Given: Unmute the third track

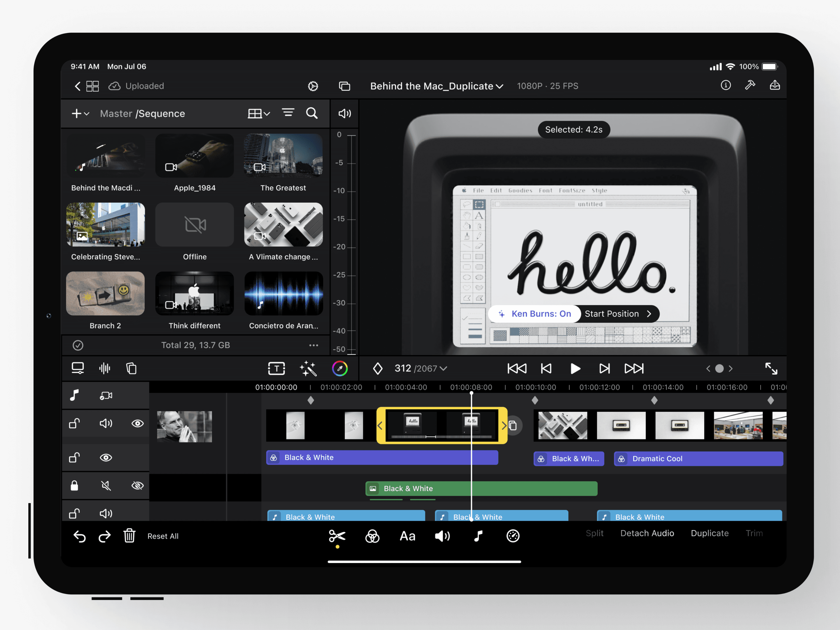Looking at the screenshot, I should click(x=106, y=486).
